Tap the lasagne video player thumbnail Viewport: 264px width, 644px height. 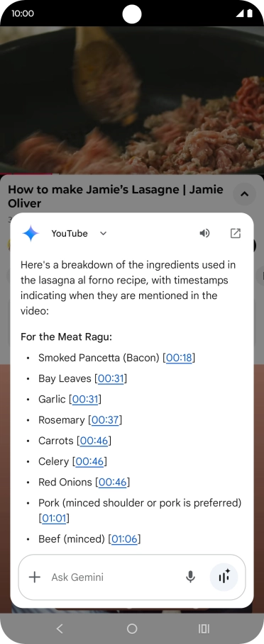(132, 100)
